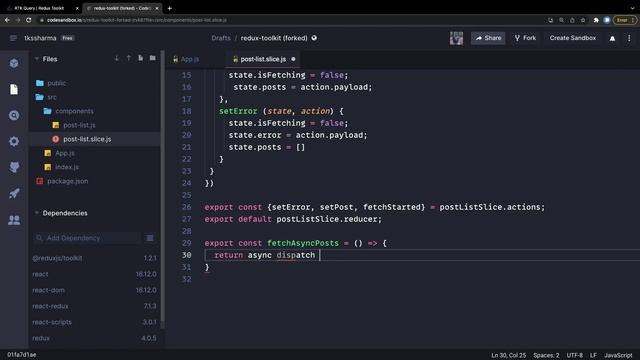Open a new browser tab
The height and width of the screenshot is (360, 640).
pyautogui.click(x=169, y=8)
